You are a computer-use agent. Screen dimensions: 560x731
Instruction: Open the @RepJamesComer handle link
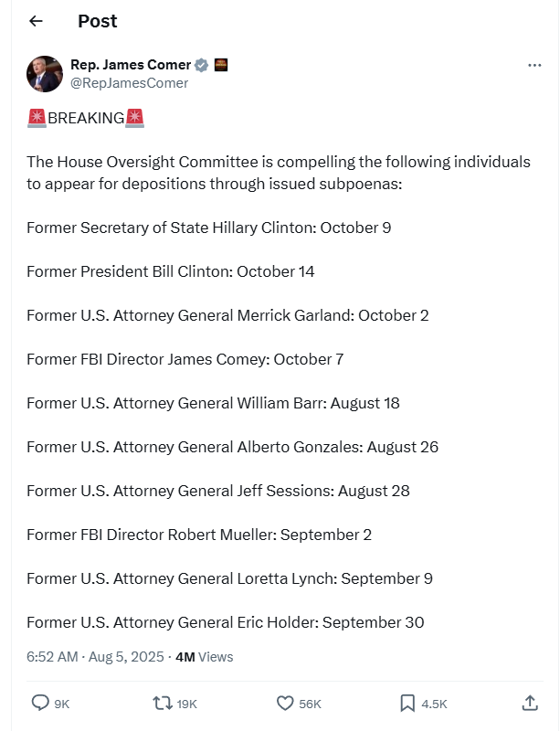coord(129,83)
